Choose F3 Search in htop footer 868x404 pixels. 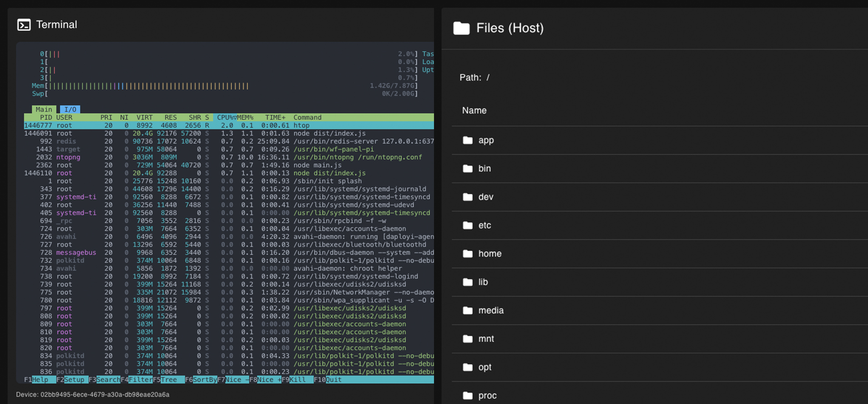tap(104, 379)
